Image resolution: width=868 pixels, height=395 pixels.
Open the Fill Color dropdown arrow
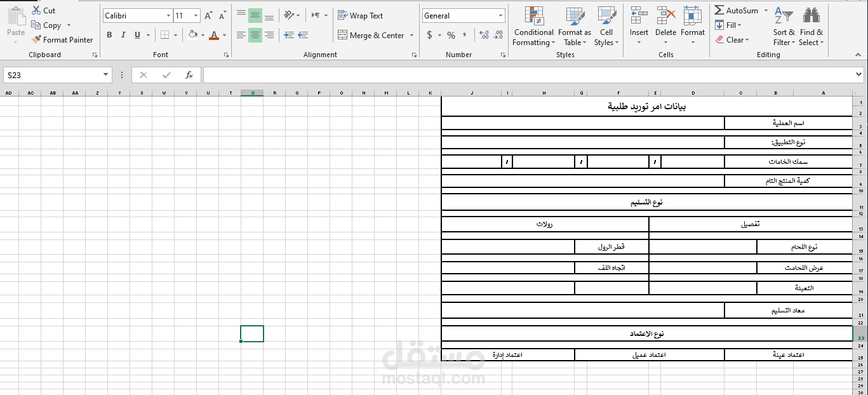(x=203, y=35)
